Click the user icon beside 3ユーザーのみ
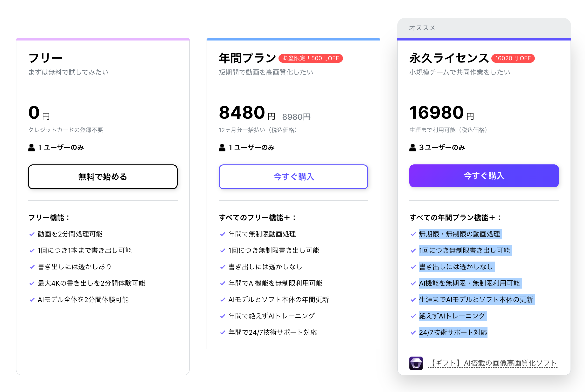Image resolution: width=585 pixels, height=392 pixels. 413,148
